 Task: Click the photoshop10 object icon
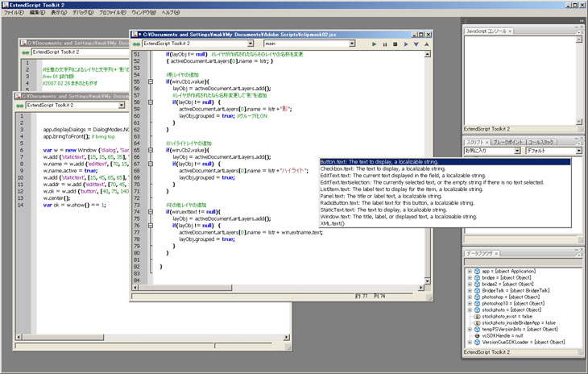pyautogui.click(x=477, y=304)
